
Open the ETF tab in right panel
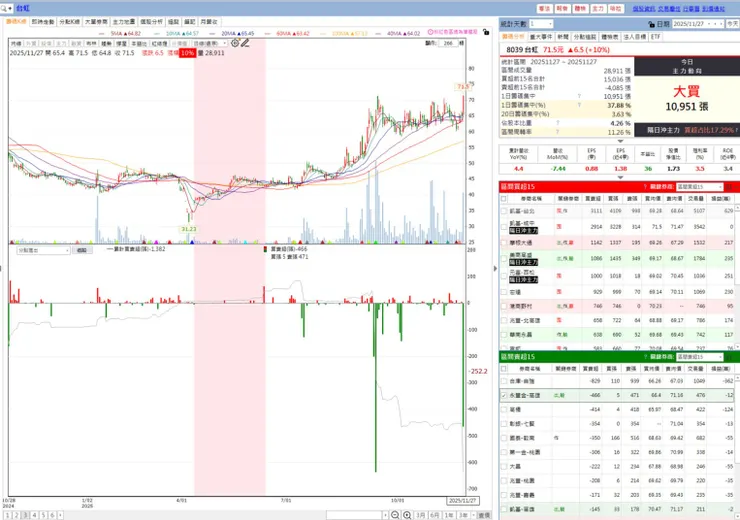[656, 37]
